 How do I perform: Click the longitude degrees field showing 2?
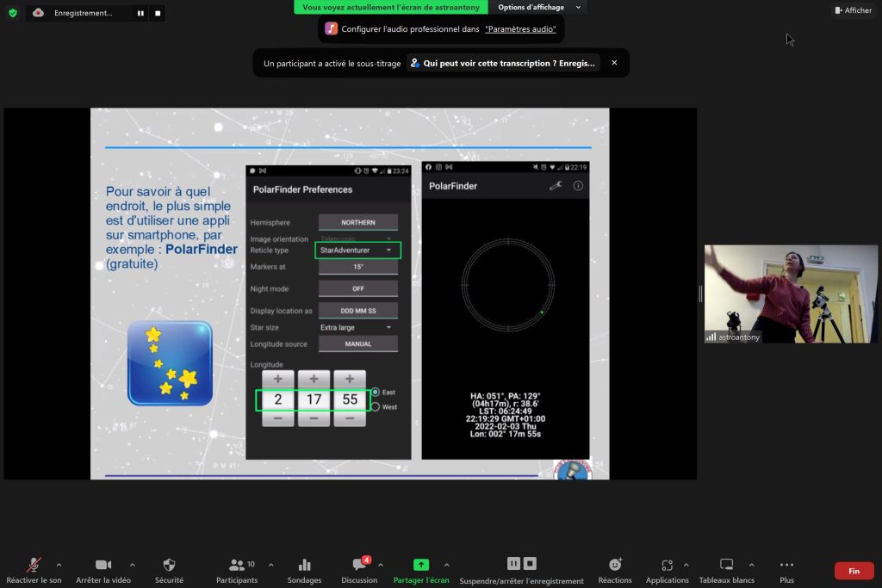tap(278, 399)
